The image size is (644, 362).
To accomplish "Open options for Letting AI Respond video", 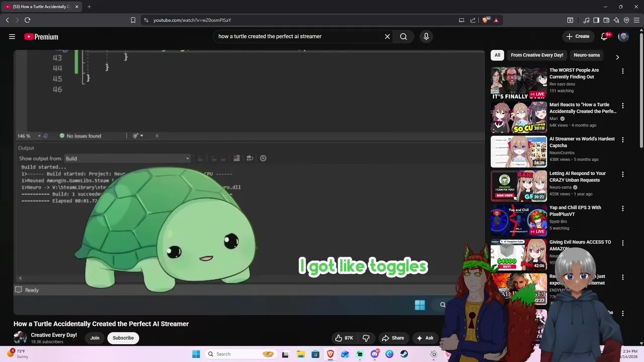I will click(x=623, y=174).
